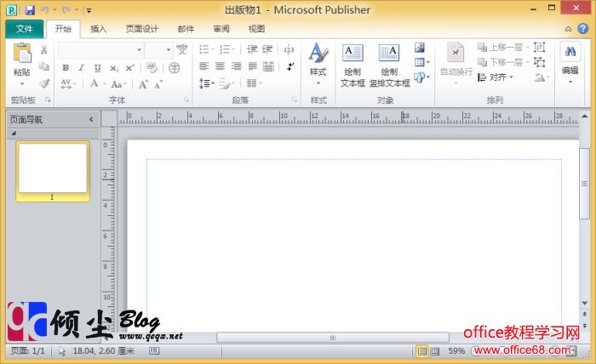Click the Insert Table icon
The width and height of the screenshot is (596, 364).
tap(420, 62)
